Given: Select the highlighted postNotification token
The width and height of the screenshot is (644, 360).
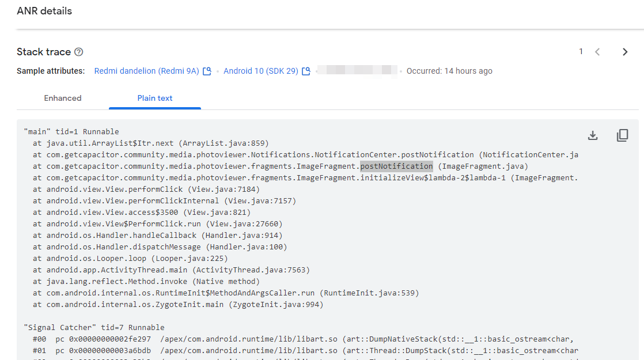Looking at the screenshot, I should pos(396,166).
